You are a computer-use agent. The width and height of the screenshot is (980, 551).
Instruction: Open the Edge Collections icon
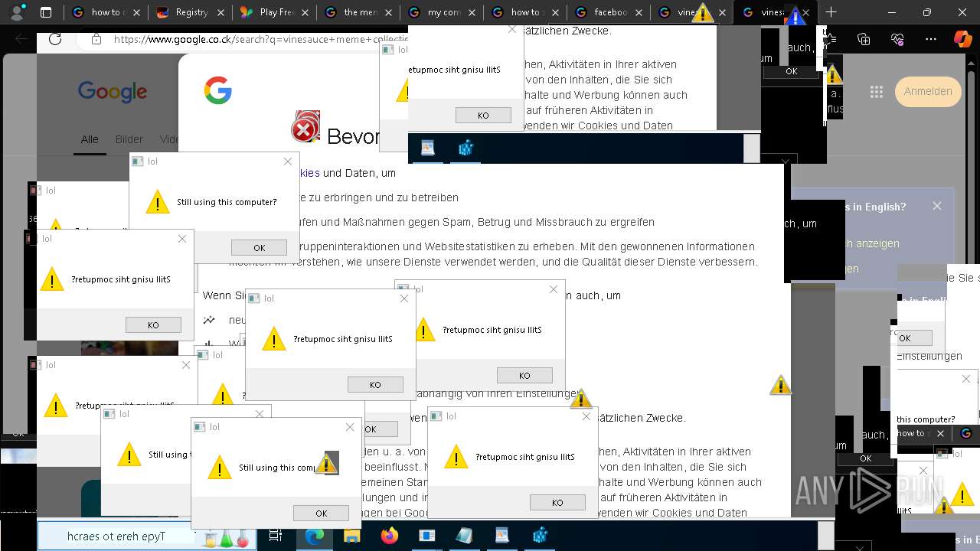click(864, 39)
